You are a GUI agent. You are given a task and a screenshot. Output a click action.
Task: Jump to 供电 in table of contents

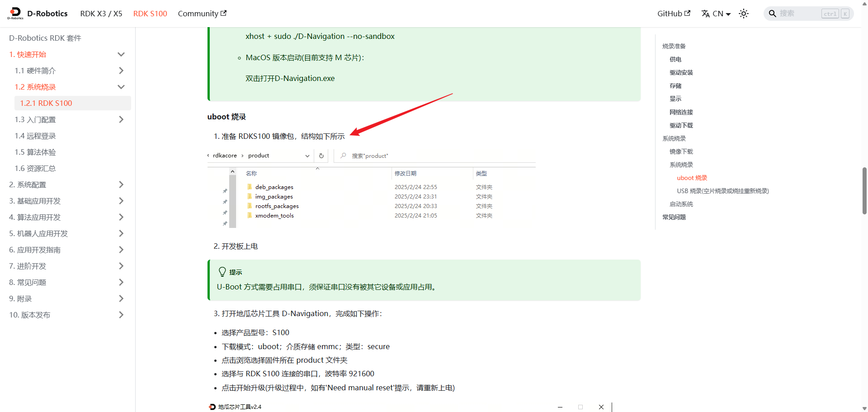675,59
